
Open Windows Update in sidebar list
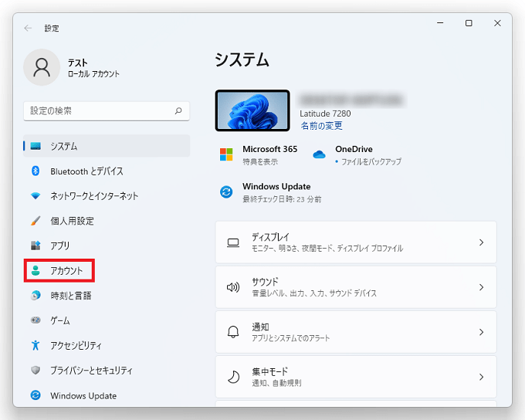(x=107, y=395)
